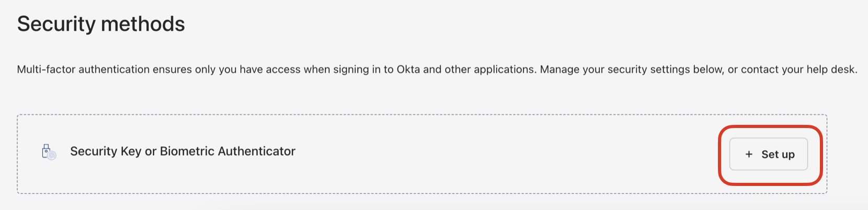868x210 pixels.
Task: Click the word "Authenticator" in the row label
Action: click(x=256, y=151)
